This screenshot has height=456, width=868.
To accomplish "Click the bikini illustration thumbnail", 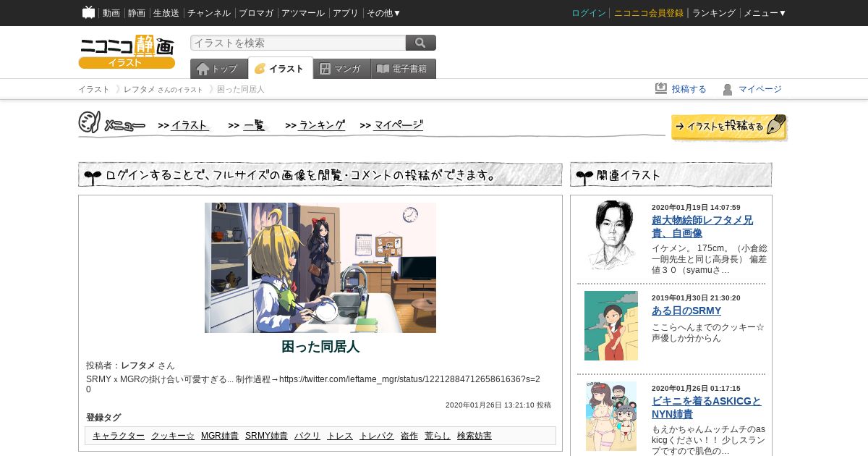I will click(x=611, y=416).
